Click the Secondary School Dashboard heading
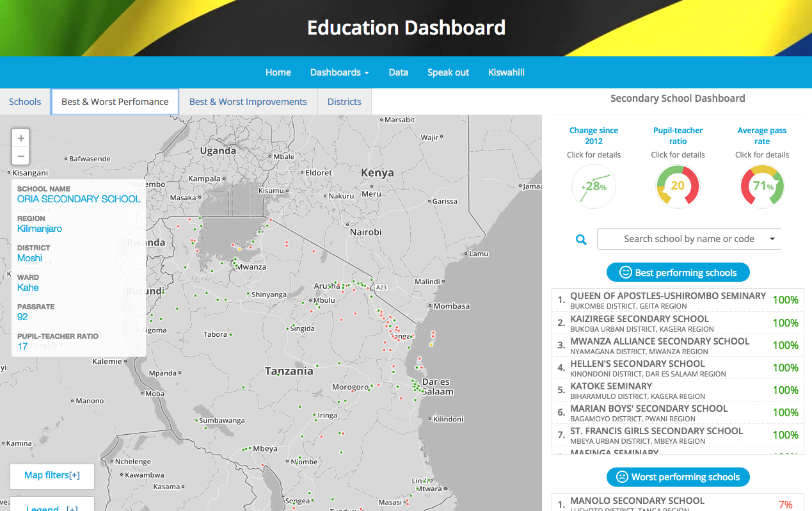The height and width of the screenshot is (511, 812). point(678,99)
